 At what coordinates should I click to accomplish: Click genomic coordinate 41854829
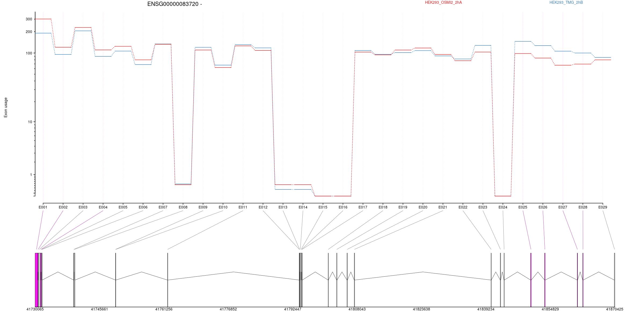point(550,309)
